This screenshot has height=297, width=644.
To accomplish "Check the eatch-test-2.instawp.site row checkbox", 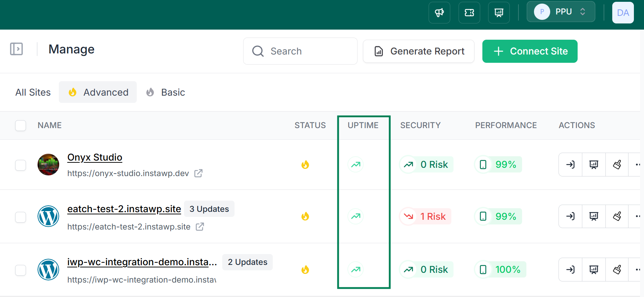I will 21,217.
